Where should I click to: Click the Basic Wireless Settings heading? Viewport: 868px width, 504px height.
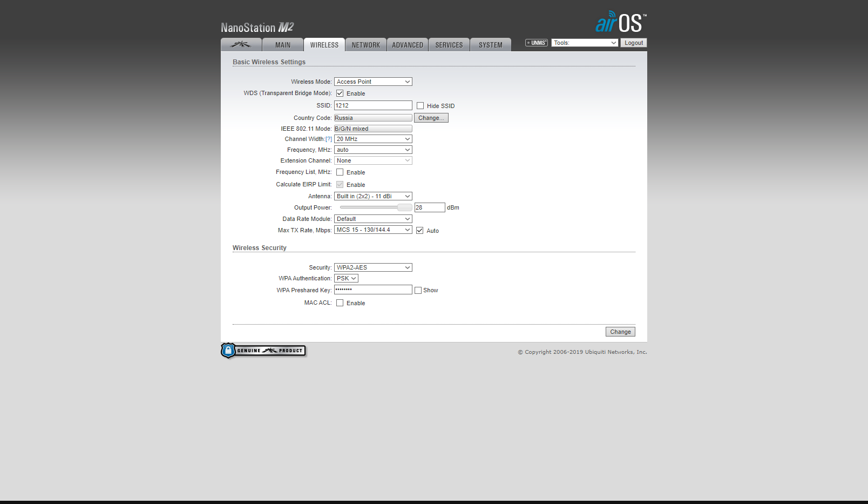(269, 62)
